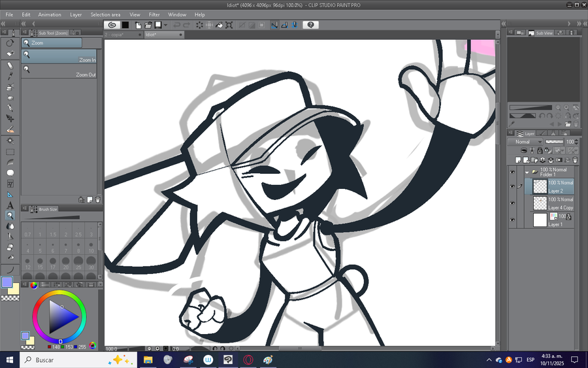Click the Clear icon in command bar
The image size is (588, 368).
coord(199,25)
